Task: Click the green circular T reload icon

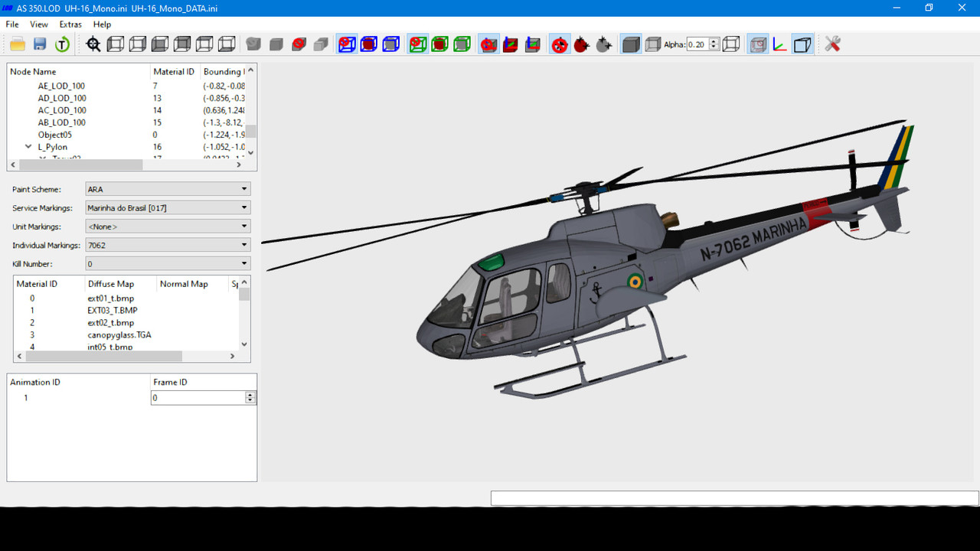Action: 62,44
